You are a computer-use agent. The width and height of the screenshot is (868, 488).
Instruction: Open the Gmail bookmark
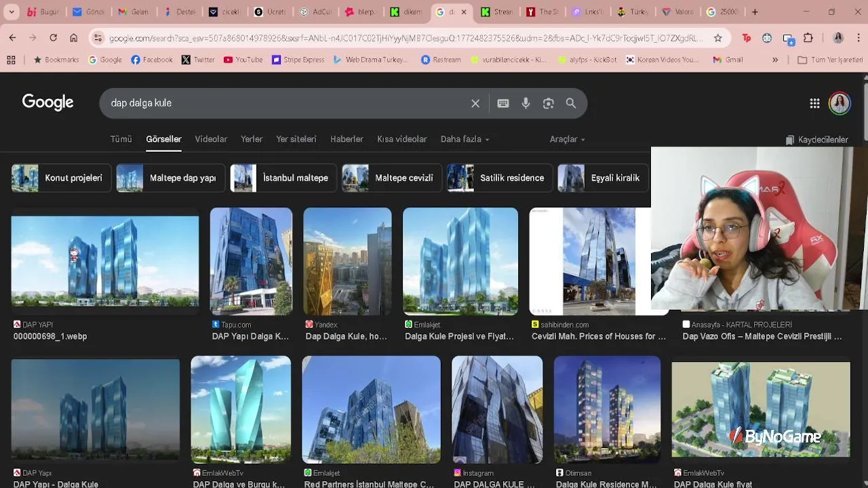728,60
